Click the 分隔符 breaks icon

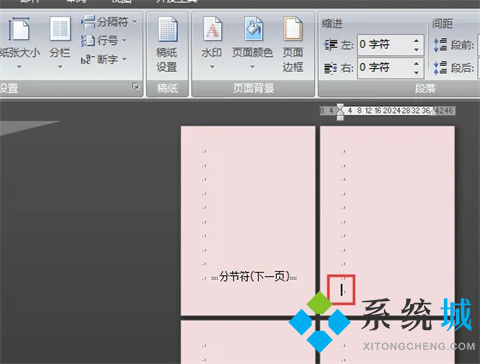88,22
